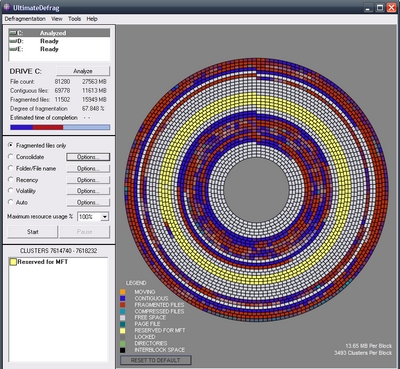Click the Pause button
Screen dimensions: 400x369
tap(85, 232)
